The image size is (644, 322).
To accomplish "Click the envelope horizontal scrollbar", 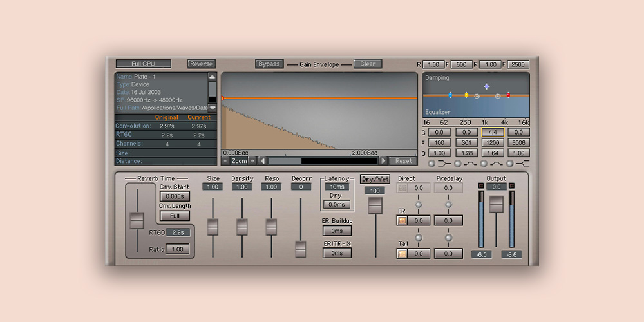I will pyautogui.click(x=323, y=161).
